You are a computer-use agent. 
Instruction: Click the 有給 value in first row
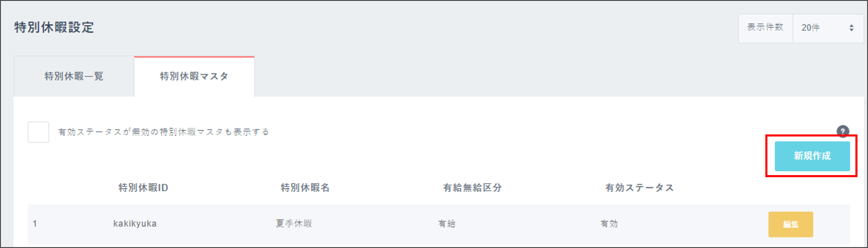(x=447, y=224)
